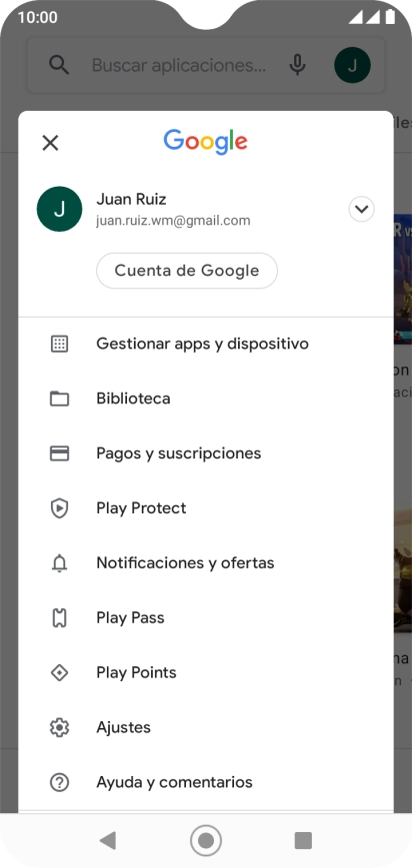Tap the Juan Ruiz profile avatar
This screenshot has width=412, height=868.
point(59,209)
